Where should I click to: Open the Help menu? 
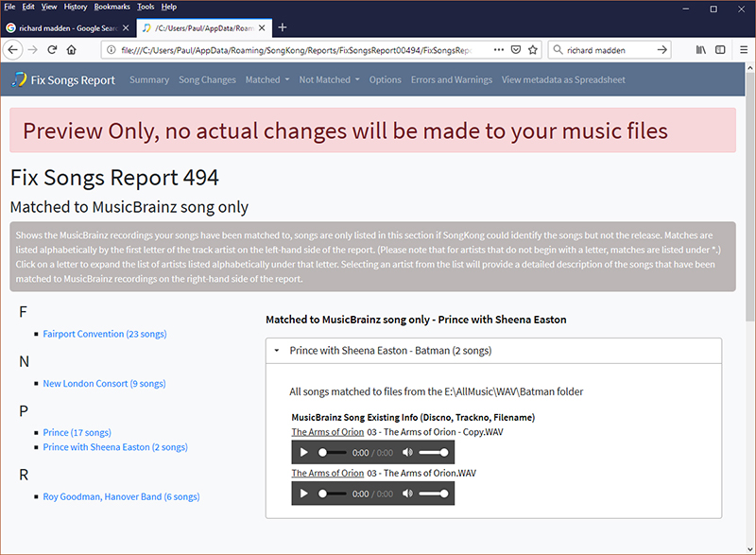169,7
